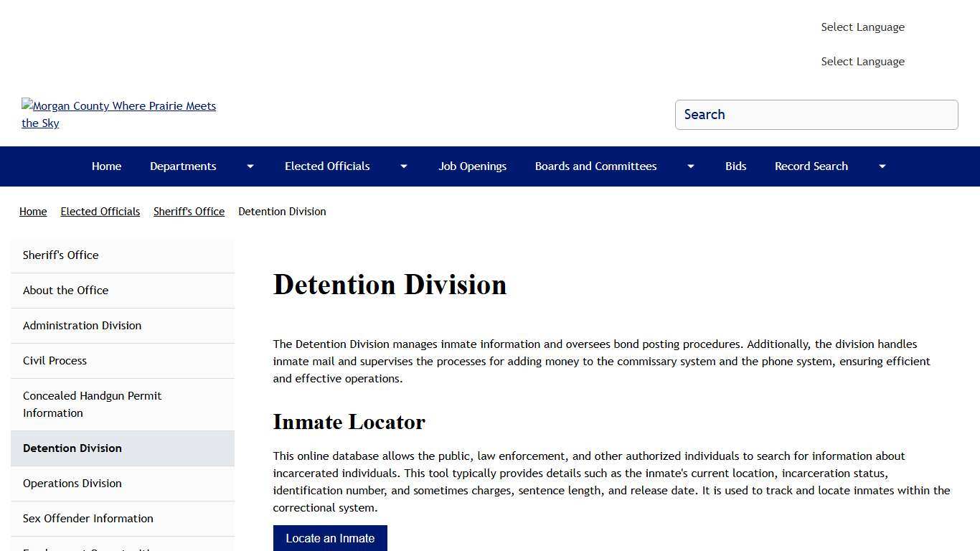Open Concealed Handgun Permit Information
The image size is (980, 551).
92,404
